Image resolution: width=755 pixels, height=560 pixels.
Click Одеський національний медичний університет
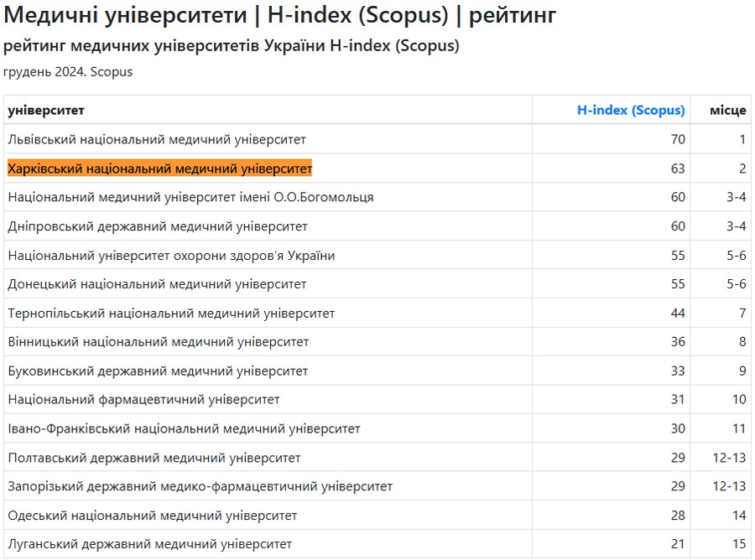(153, 516)
